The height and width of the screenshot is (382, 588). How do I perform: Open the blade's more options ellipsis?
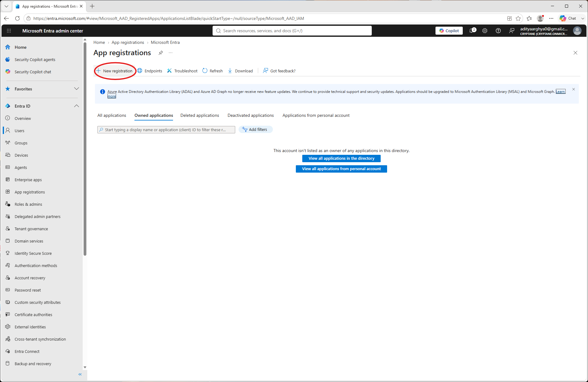[171, 53]
